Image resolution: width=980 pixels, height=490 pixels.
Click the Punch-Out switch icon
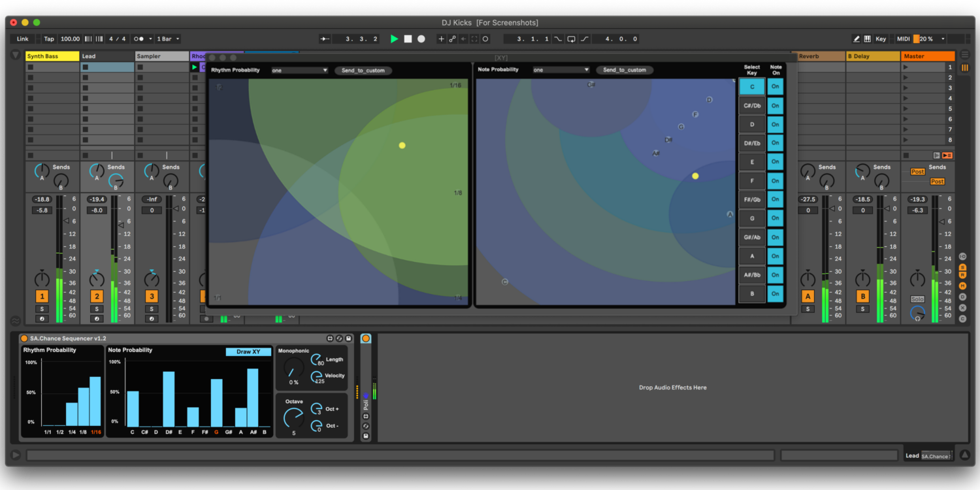coord(585,39)
